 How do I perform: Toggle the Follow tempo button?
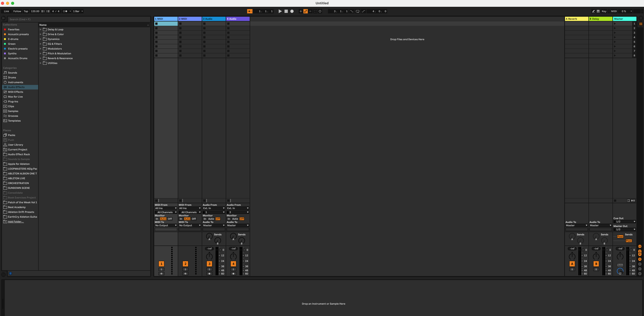(x=17, y=11)
